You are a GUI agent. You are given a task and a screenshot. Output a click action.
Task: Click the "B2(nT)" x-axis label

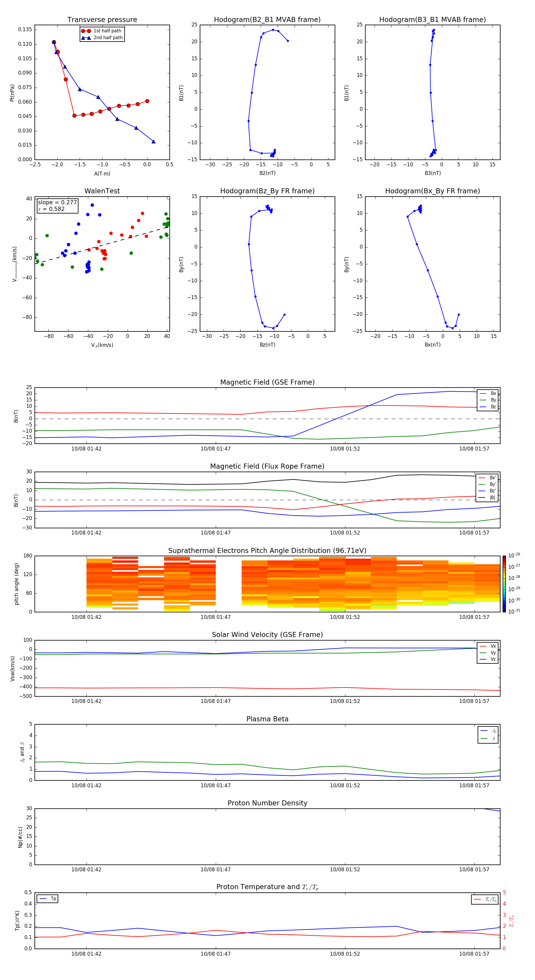[267, 173]
